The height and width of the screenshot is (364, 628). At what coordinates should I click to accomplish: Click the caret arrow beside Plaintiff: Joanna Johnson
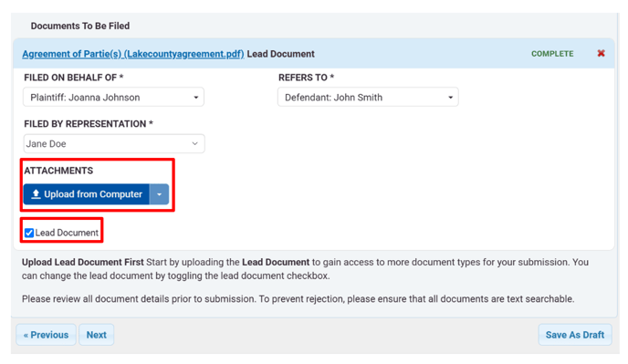196,98
